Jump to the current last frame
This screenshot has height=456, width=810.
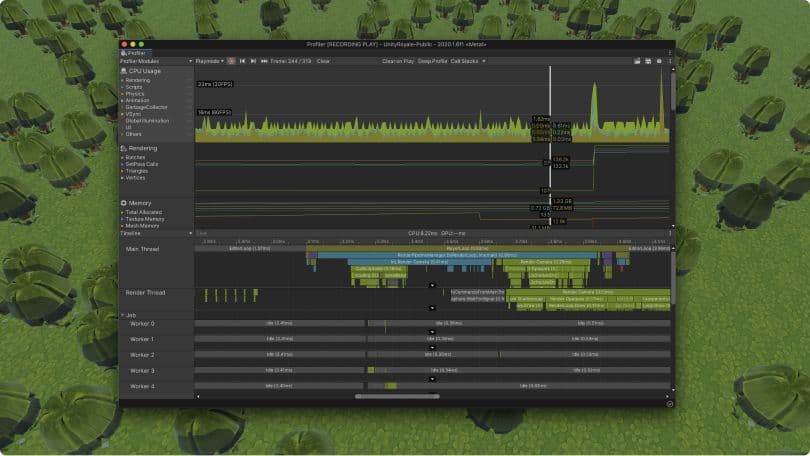[263, 61]
